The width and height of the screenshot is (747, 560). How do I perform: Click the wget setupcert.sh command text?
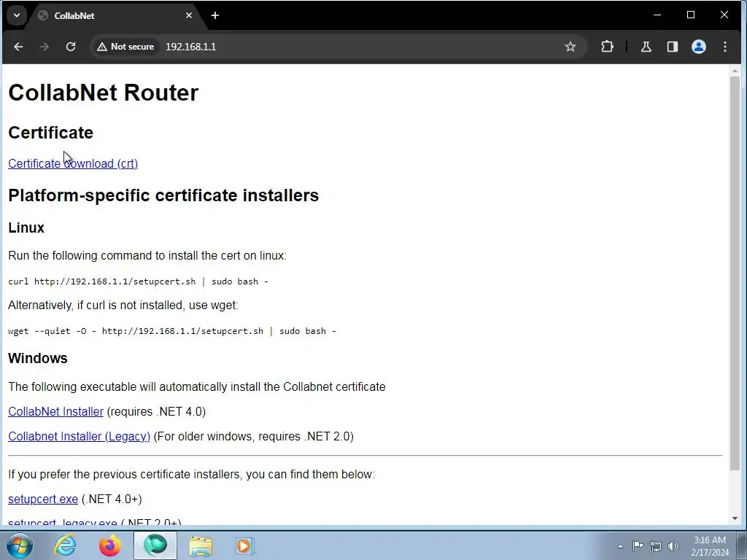click(x=172, y=331)
